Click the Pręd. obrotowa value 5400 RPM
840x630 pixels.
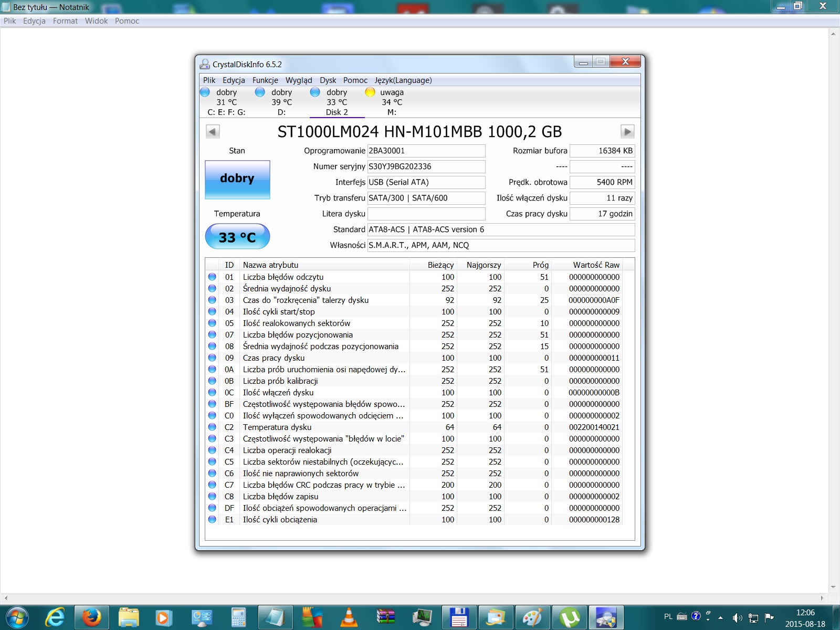point(602,182)
